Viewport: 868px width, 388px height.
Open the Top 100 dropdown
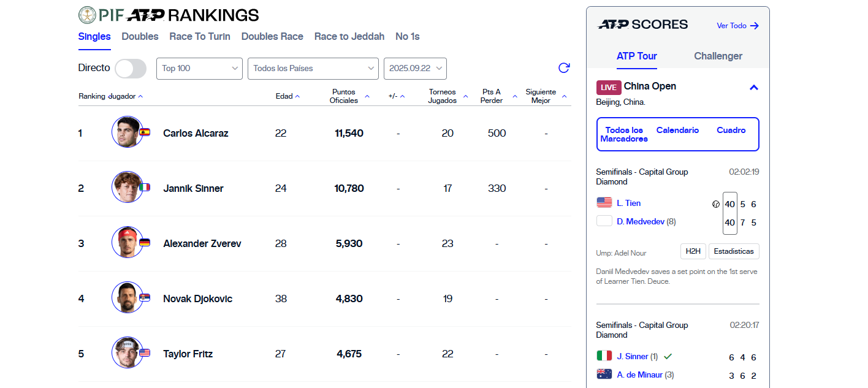point(200,69)
